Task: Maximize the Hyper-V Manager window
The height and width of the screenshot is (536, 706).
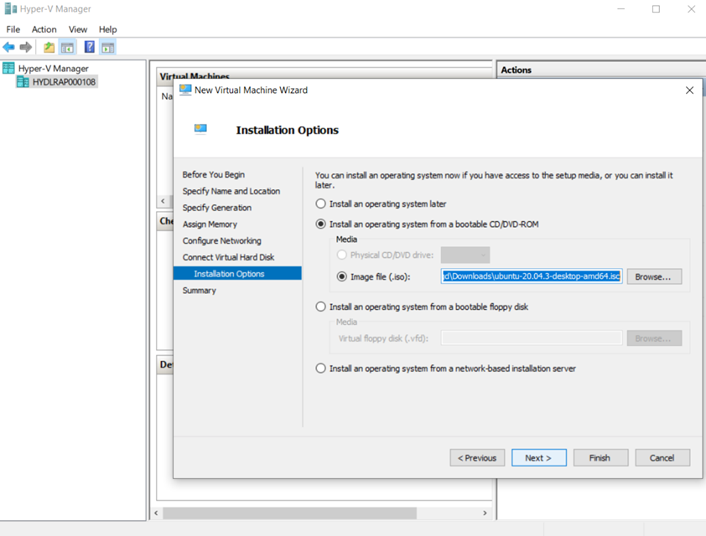Action: (x=656, y=9)
